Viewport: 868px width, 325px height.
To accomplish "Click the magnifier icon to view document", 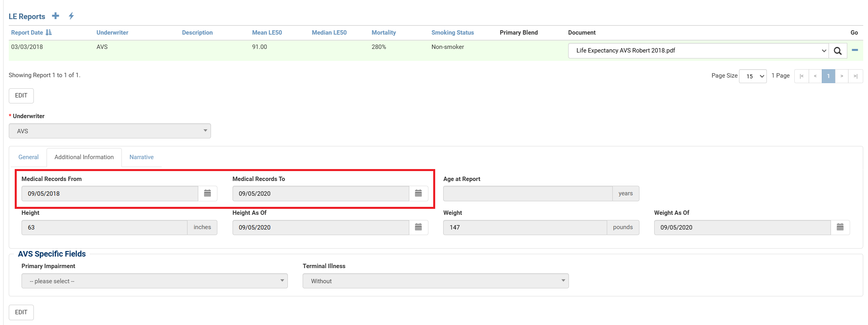I will tap(838, 51).
